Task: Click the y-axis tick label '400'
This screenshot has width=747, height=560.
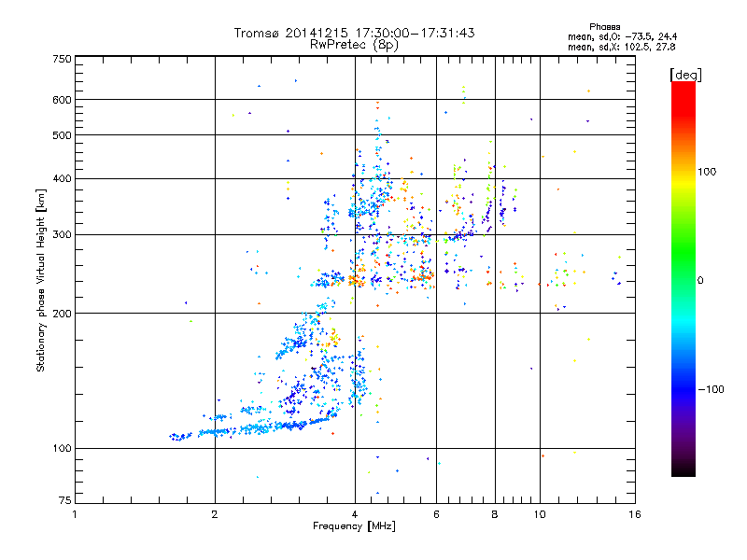Action: click(62, 178)
